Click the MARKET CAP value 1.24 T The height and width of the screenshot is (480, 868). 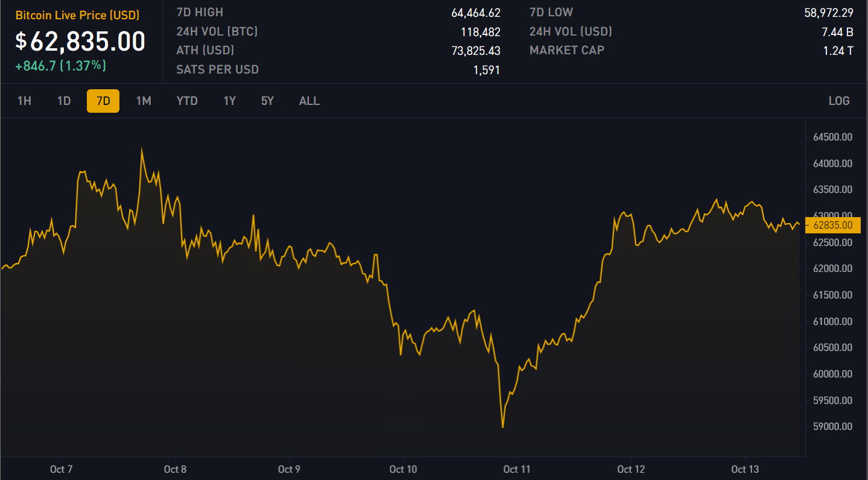[838, 51]
